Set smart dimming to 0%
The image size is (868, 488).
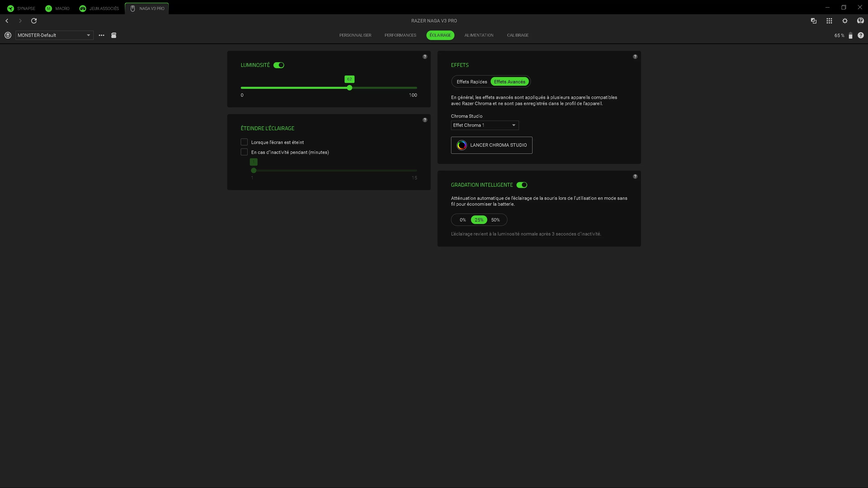pyautogui.click(x=463, y=220)
